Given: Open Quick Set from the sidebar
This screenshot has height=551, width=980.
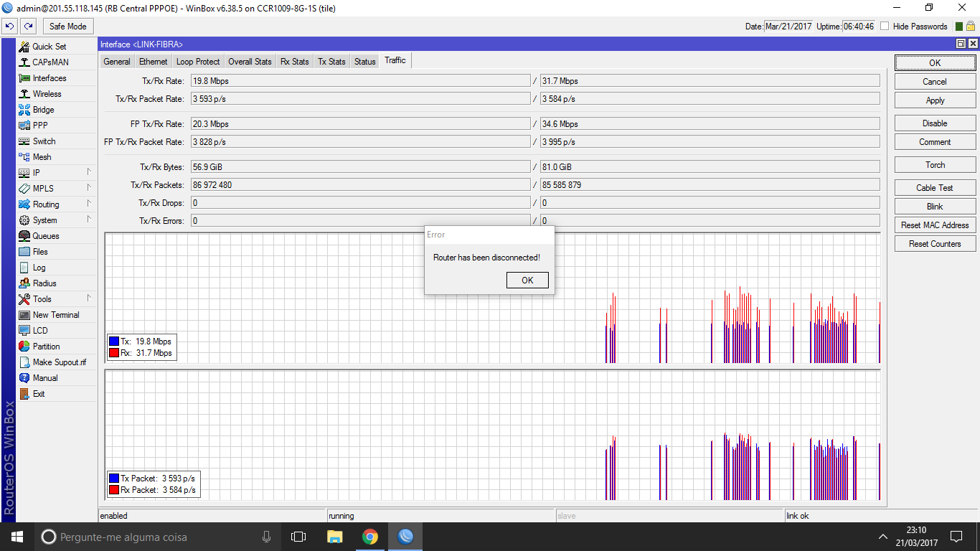Looking at the screenshot, I should coord(49,47).
